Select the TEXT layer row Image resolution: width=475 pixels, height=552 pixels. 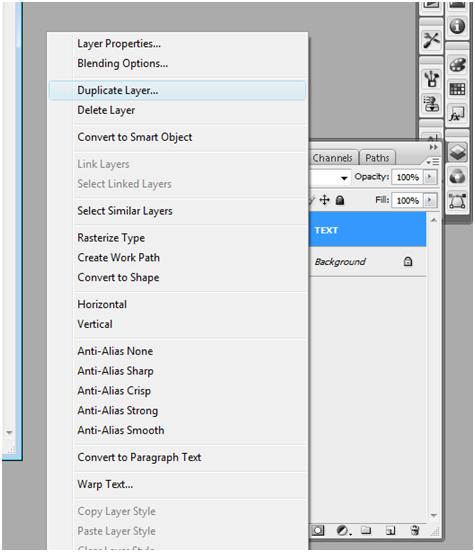tap(368, 229)
